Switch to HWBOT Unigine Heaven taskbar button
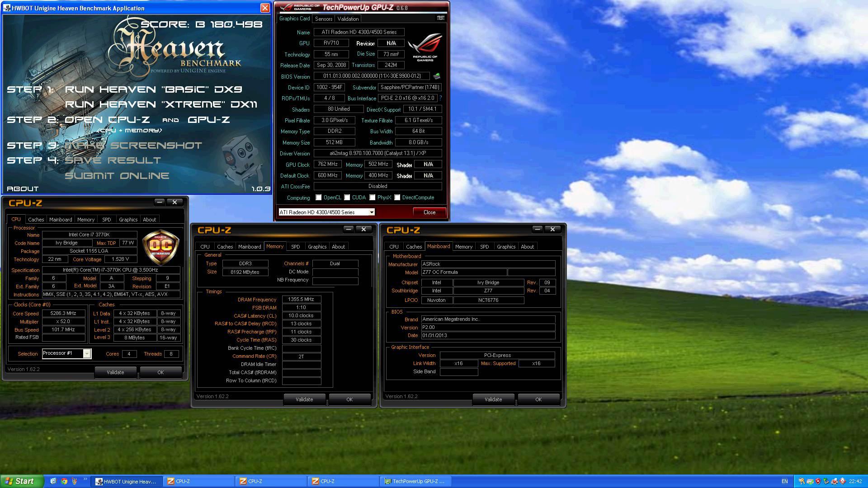Image resolution: width=868 pixels, height=488 pixels. click(127, 481)
